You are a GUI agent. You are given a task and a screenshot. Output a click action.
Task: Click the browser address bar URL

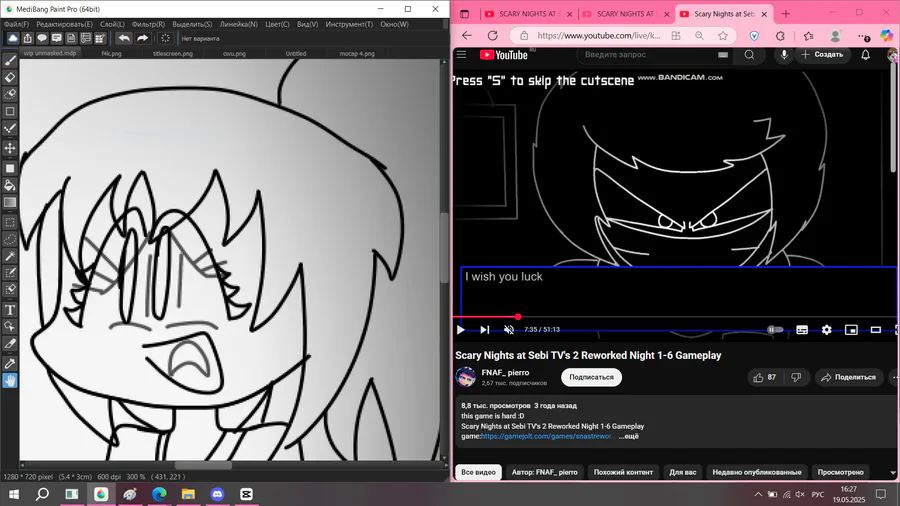tap(598, 36)
